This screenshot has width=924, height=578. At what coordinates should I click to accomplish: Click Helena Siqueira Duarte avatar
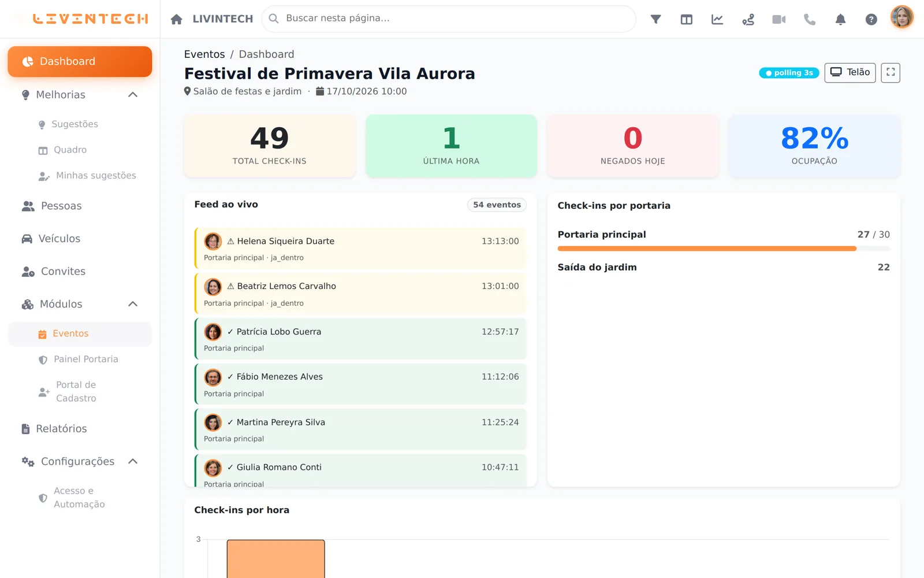(213, 241)
